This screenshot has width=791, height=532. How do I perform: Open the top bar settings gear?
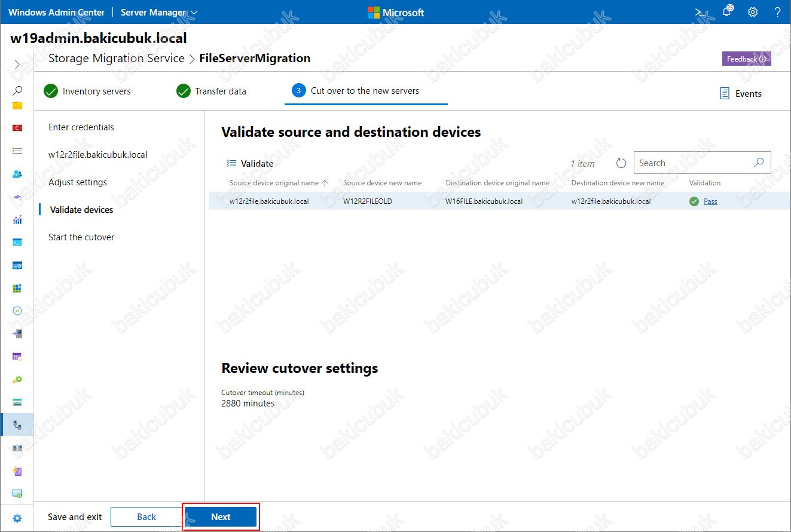coord(753,12)
